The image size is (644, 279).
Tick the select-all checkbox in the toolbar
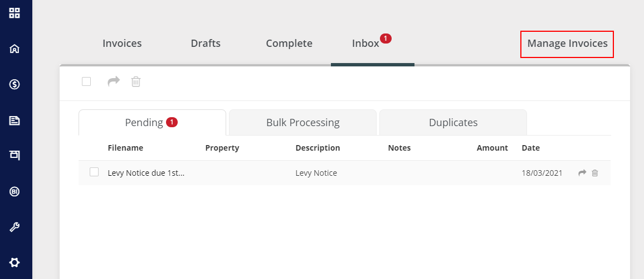pyautogui.click(x=86, y=81)
